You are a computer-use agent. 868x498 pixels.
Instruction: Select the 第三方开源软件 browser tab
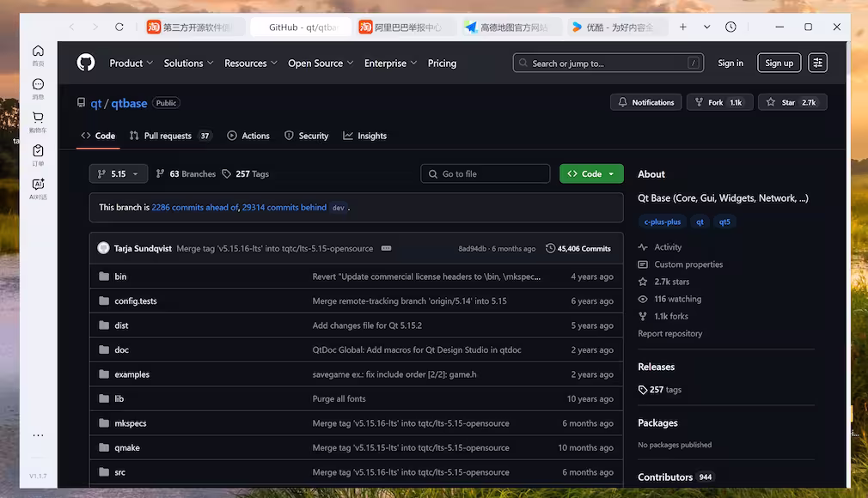click(195, 27)
